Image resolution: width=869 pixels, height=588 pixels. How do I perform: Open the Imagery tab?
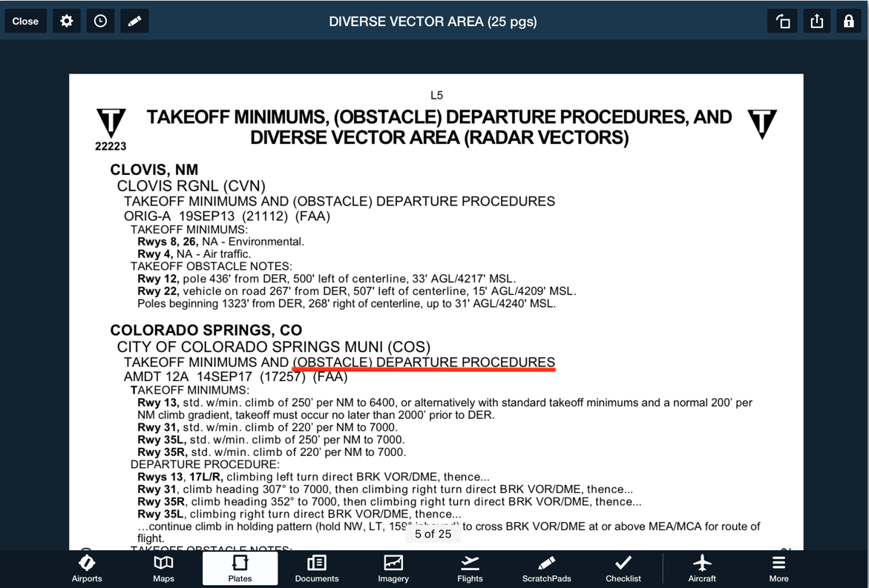pos(393,569)
